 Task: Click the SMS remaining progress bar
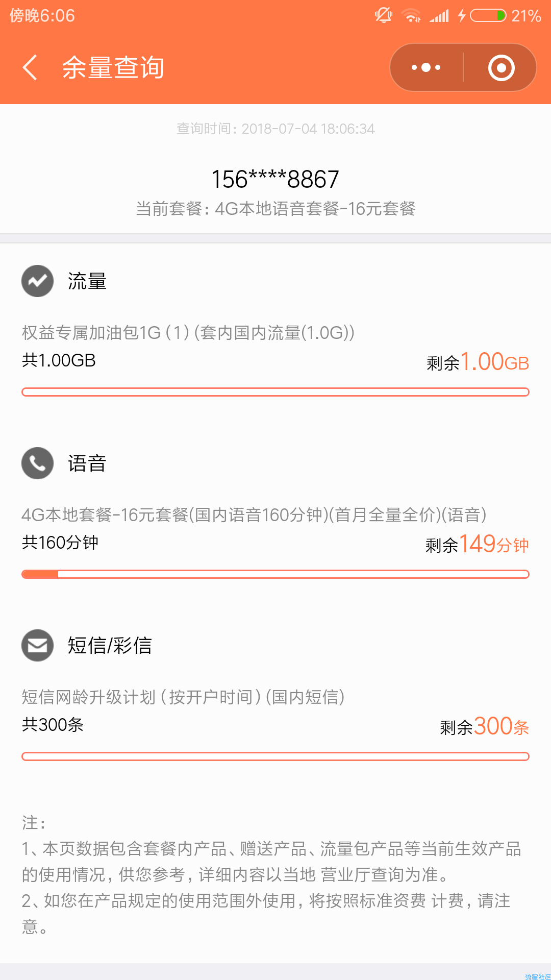click(275, 756)
